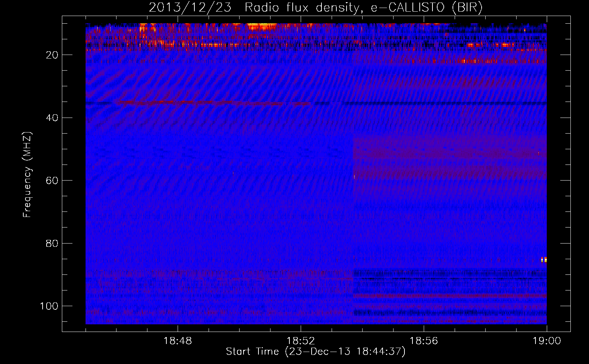589x364 pixels.
Task: Click the 18:52 time tick label
Action: pyautogui.click(x=301, y=341)
